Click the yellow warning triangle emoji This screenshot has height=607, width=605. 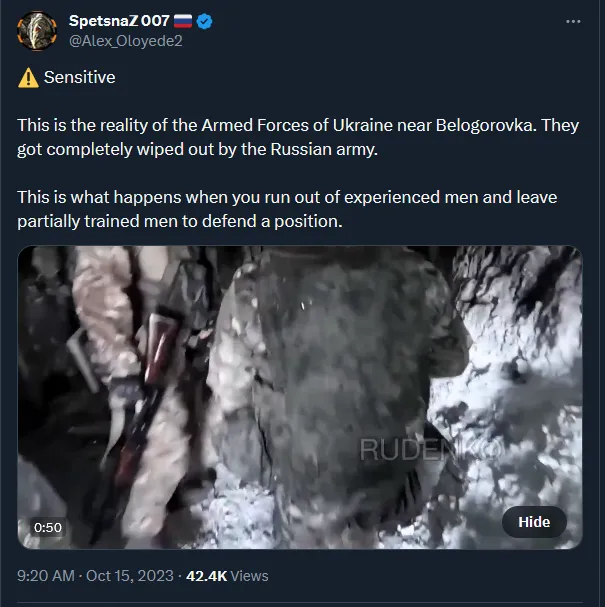[x=28, y=78]
